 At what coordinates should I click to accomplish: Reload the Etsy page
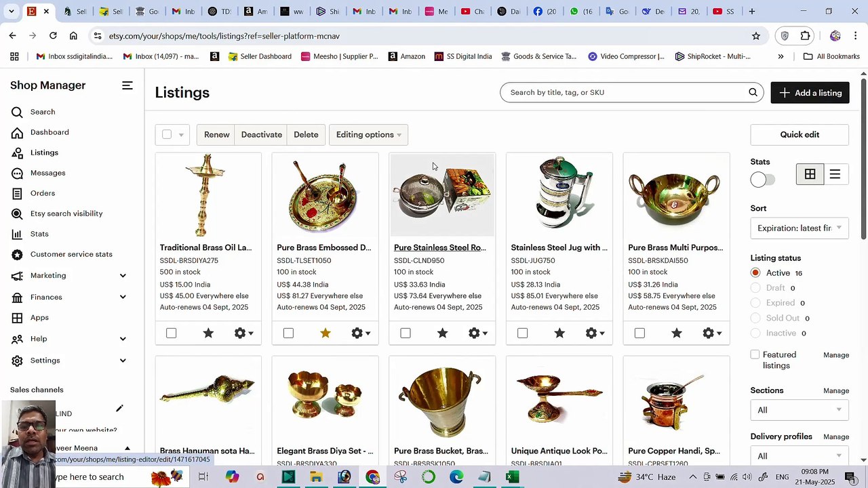coord(53,36)
